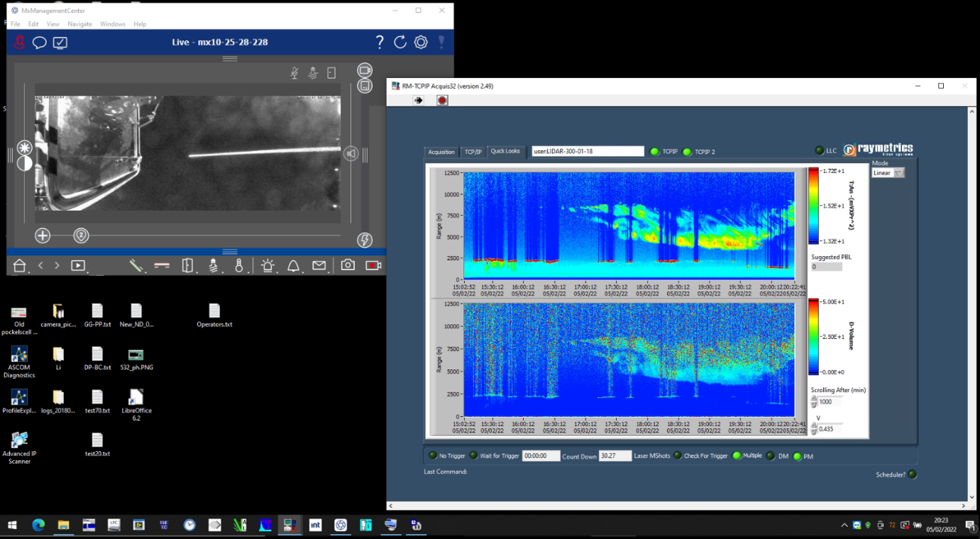The image size is (980, 539).
Task: Click the run arrow in Acquis32 toolbar
Action: (419, 101)
